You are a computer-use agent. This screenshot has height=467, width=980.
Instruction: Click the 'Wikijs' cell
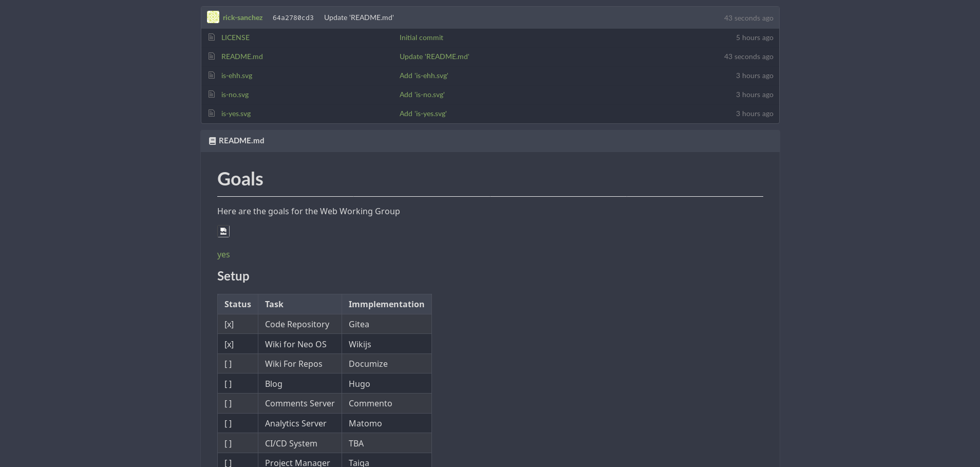[x=387, y=344]
